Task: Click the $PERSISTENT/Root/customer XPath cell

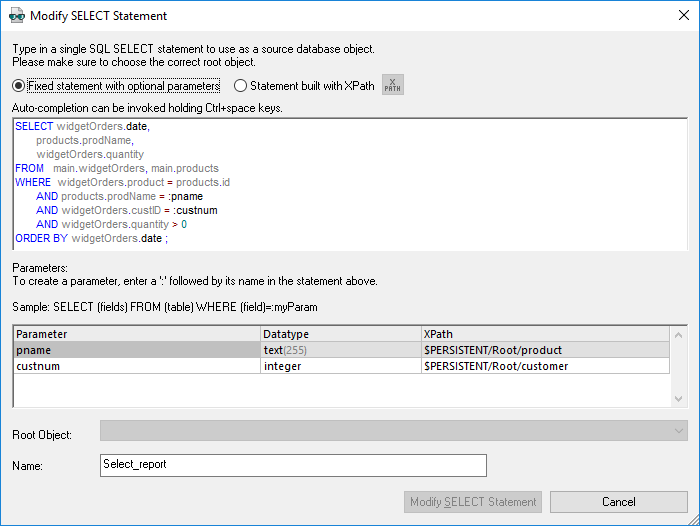Action: click(x=545, y=366)
